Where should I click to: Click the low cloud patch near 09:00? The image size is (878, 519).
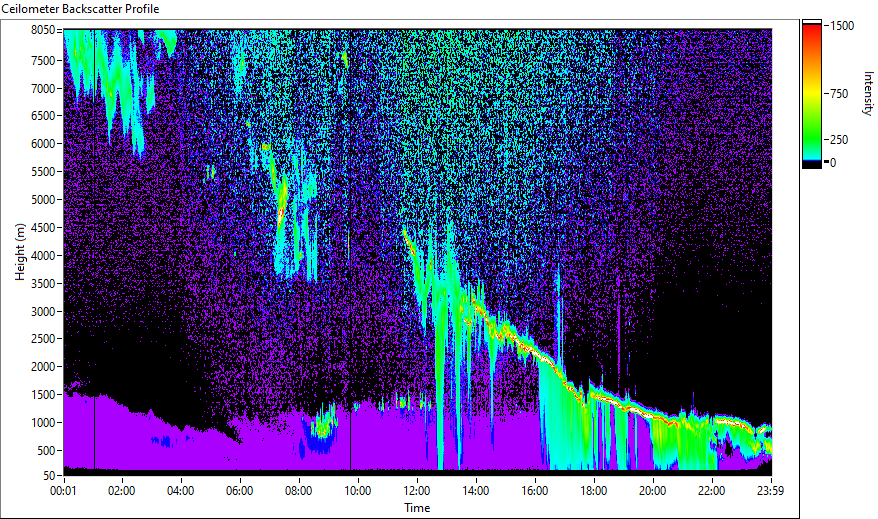tap(321, 429)
